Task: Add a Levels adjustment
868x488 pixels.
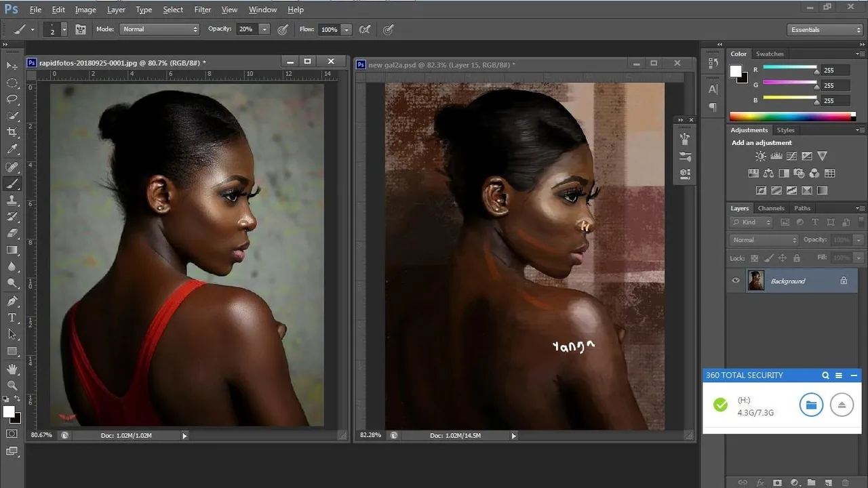Action: 776,156
